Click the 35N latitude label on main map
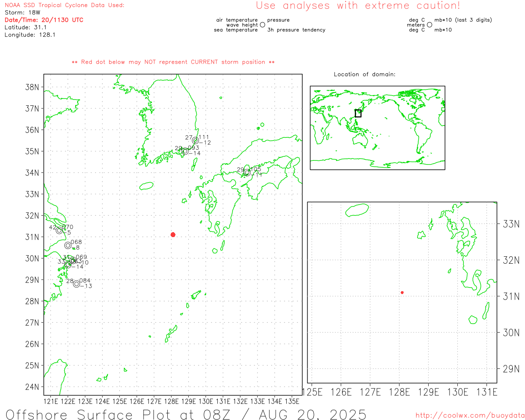The image size is (525, 420). click(32, 151)
